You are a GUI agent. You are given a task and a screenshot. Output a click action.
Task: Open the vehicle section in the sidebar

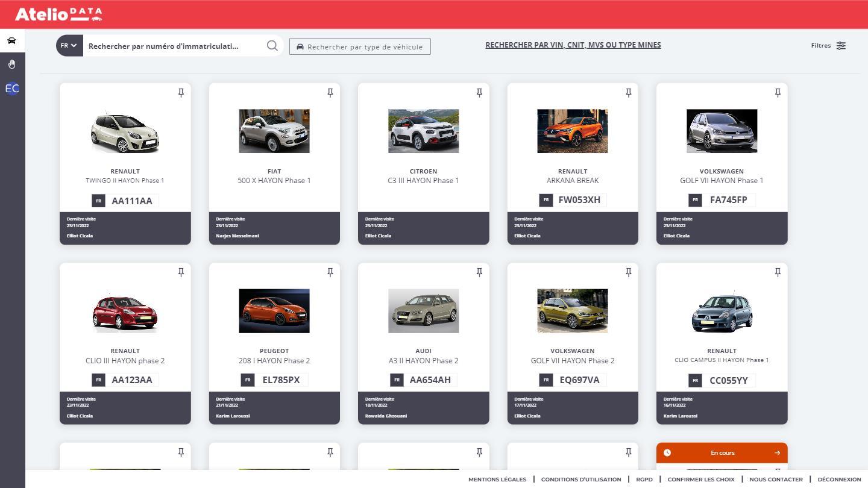(x=12, y=41)
